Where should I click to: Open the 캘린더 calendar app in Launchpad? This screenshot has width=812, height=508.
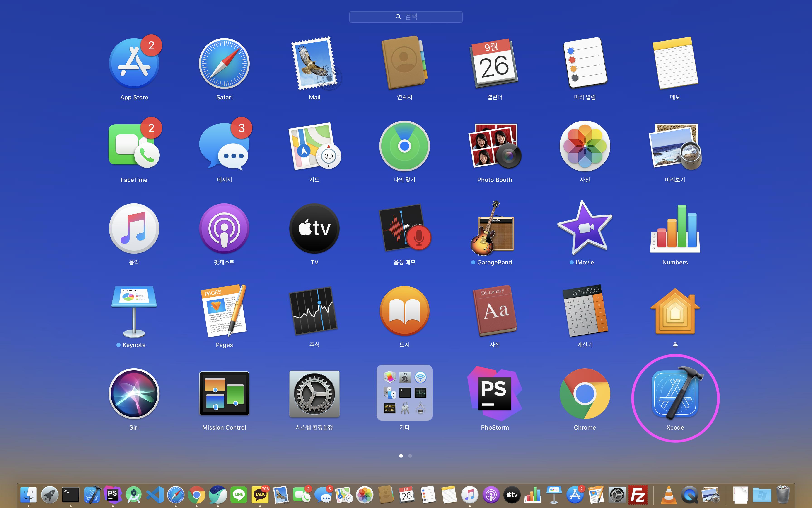(x=495, y=63)
